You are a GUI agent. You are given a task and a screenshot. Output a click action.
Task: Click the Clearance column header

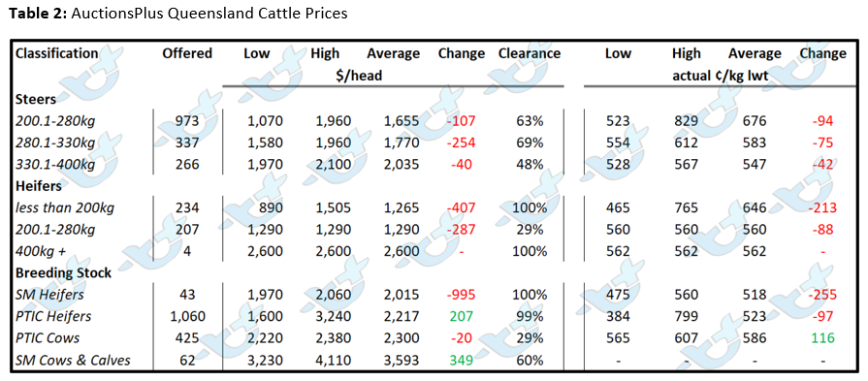click(x=530, y=53)
